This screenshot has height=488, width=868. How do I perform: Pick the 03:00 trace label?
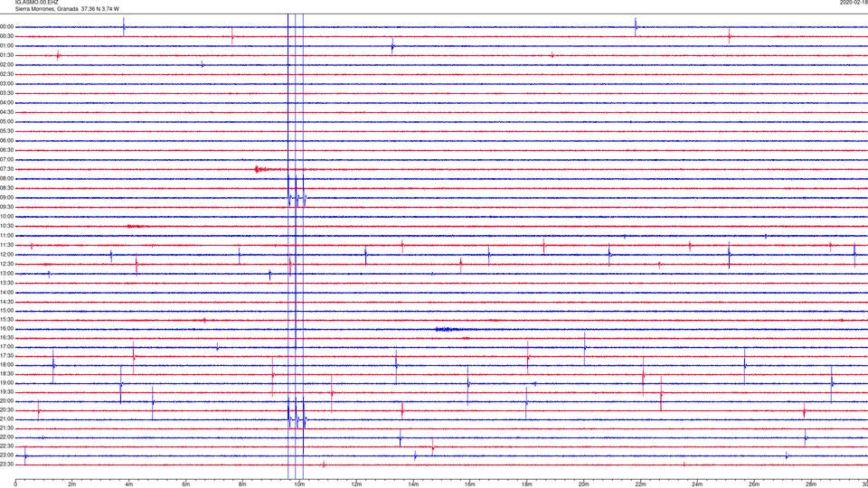tap(7, 83)
